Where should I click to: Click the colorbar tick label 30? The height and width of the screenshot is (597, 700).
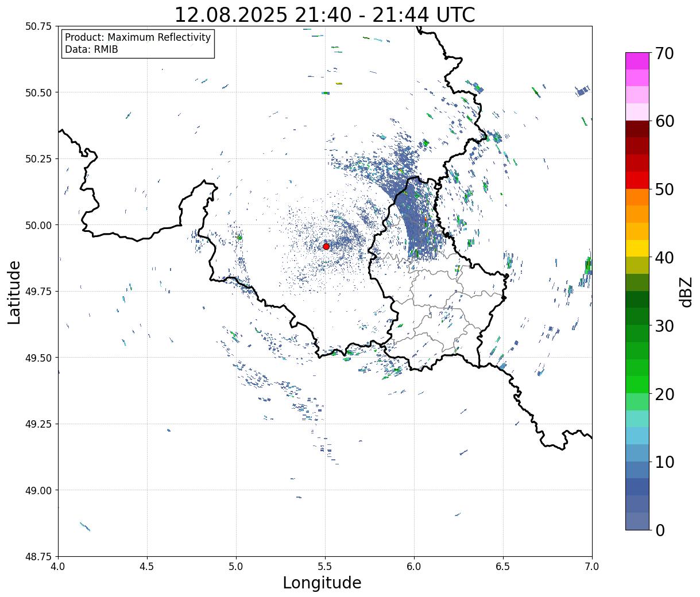(664, 326)
